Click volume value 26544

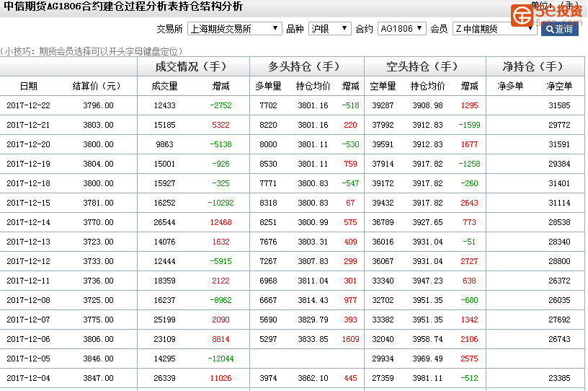coord(164,222)
